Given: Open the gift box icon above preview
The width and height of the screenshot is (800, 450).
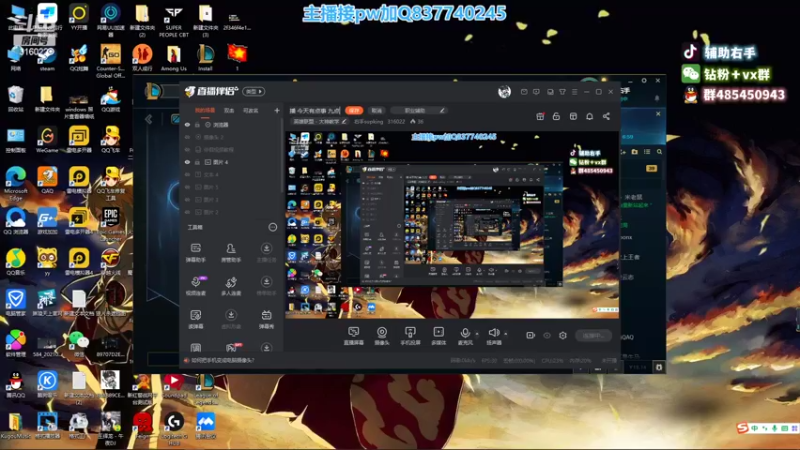Looking at the screenshot, I should (x=540, y=116).
